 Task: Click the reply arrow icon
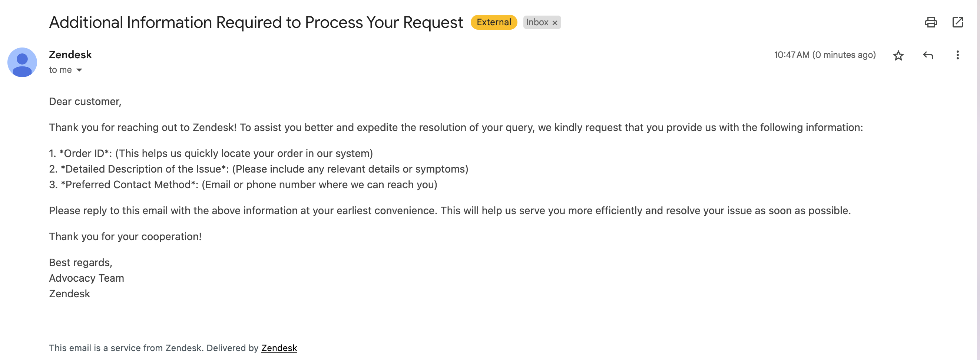click(928, 56)
